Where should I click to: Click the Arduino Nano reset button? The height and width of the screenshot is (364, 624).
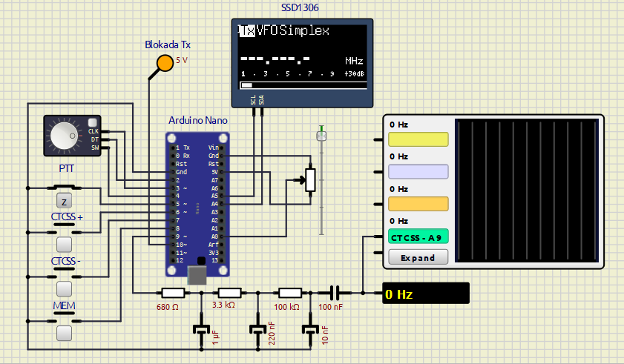tap(201, 260)
